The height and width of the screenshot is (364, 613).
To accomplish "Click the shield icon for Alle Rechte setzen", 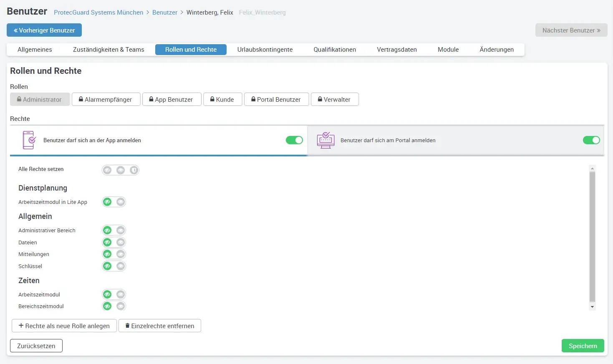I will pos(134,170).
